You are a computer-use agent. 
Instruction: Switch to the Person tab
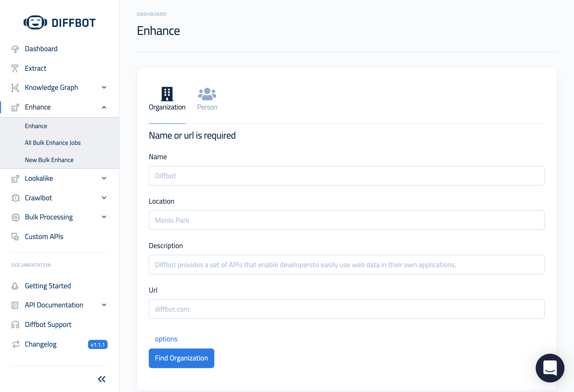click(x=207, y=99)
